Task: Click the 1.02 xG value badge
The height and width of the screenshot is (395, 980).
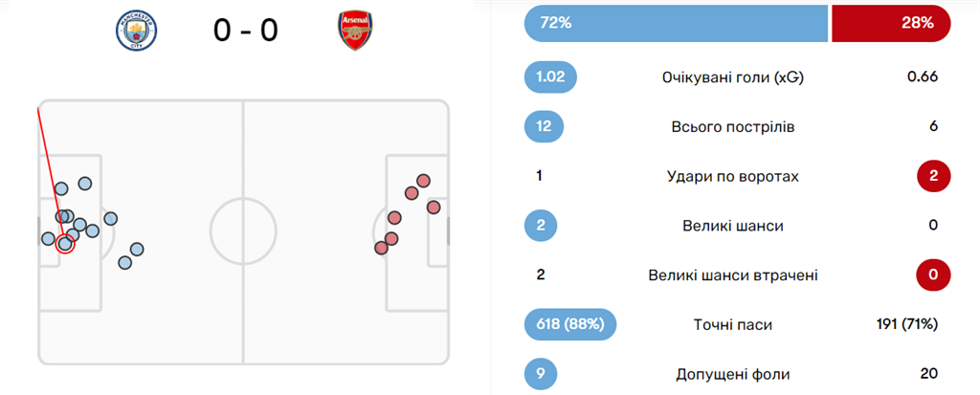Action: [551, 77]
